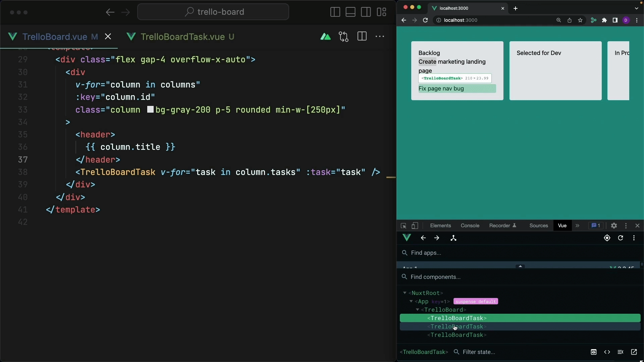Image resolution: width=644 pixels, height=362 pixels.
Task: Switch to the Elements DevTools tab
Action: click(440, 226)
